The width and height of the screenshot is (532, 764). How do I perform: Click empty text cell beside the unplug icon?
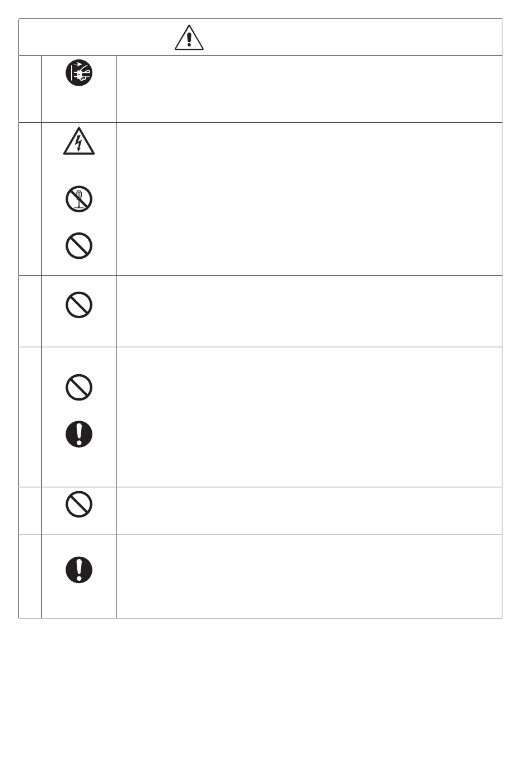tap(309, 89)
